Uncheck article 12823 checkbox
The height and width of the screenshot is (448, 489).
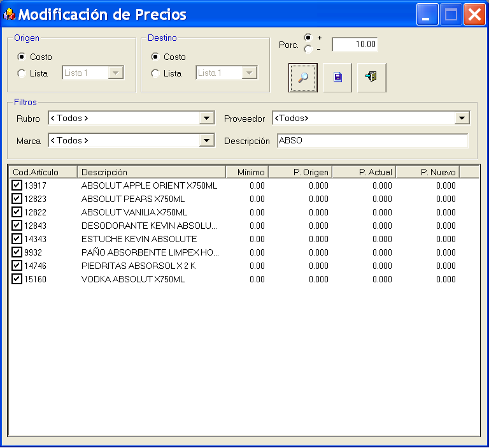coord(17,199)
